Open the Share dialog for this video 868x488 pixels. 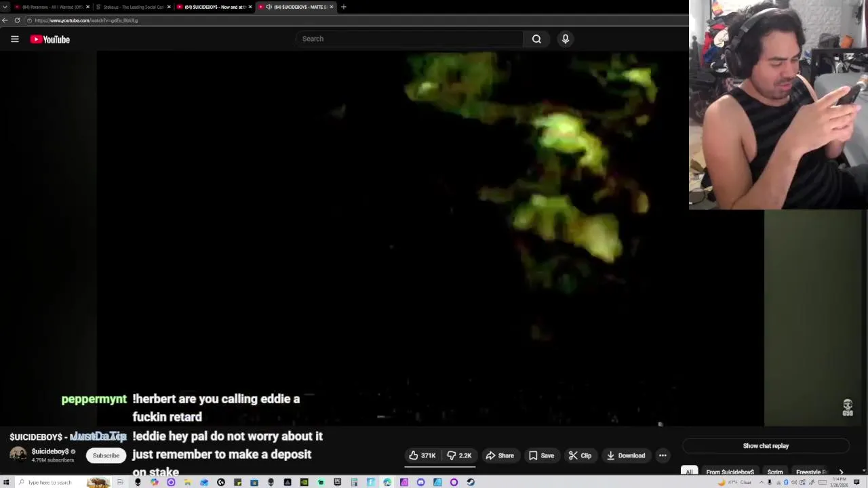point(500,455)
